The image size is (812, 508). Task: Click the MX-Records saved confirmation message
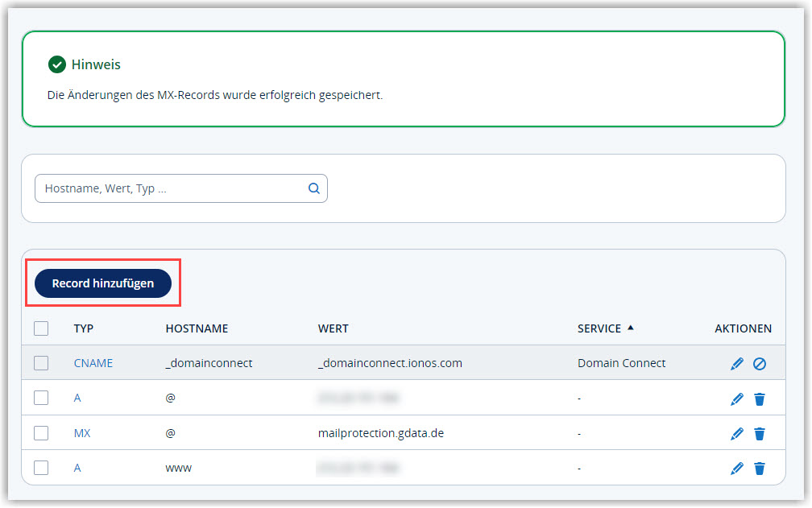pos(215,95)
